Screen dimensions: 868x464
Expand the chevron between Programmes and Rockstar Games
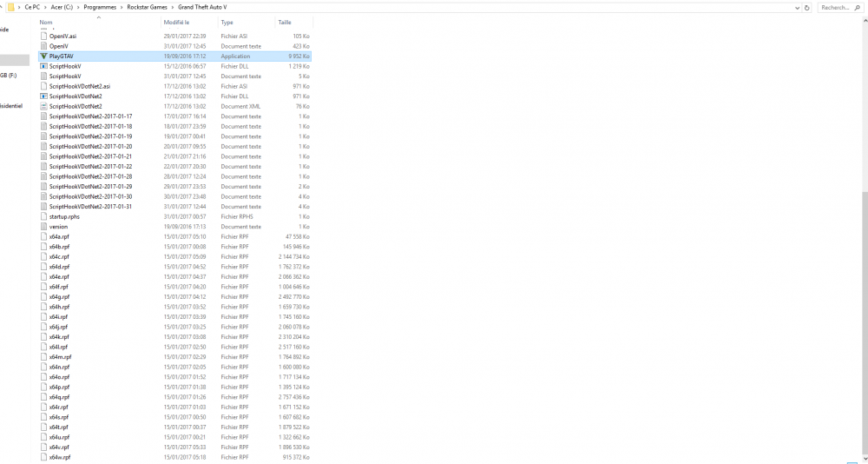point(122,7)
